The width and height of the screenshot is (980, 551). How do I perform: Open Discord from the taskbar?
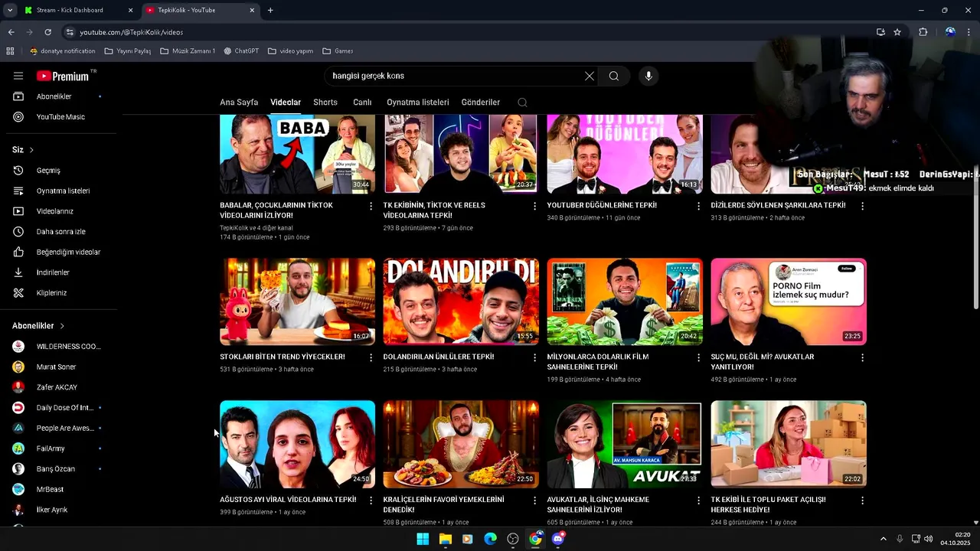click(558, 539)
